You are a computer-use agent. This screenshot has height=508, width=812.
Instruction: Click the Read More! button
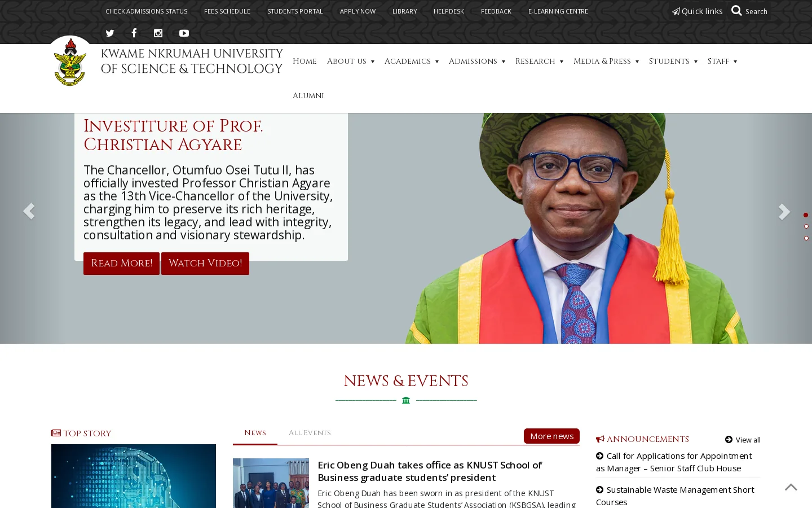coord(121,264)
